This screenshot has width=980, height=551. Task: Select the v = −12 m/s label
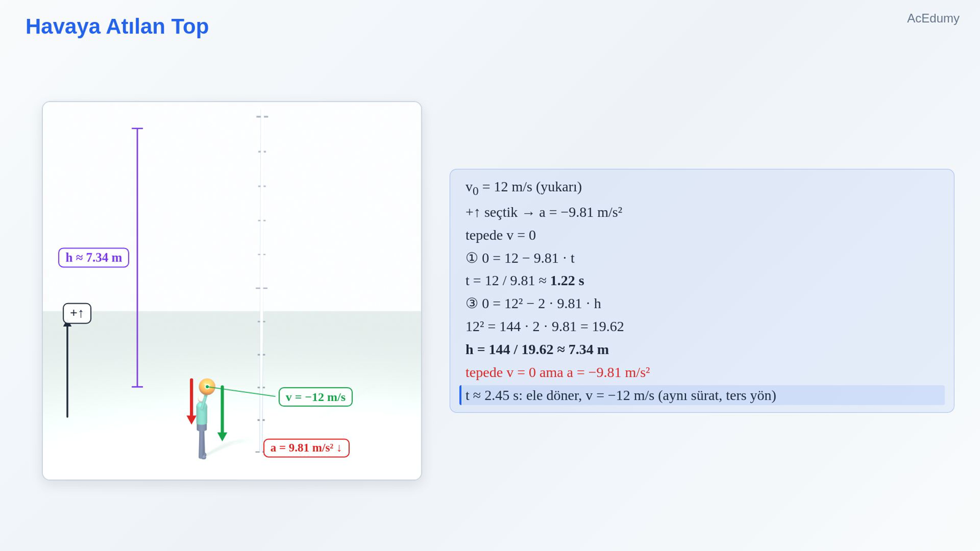315,397
